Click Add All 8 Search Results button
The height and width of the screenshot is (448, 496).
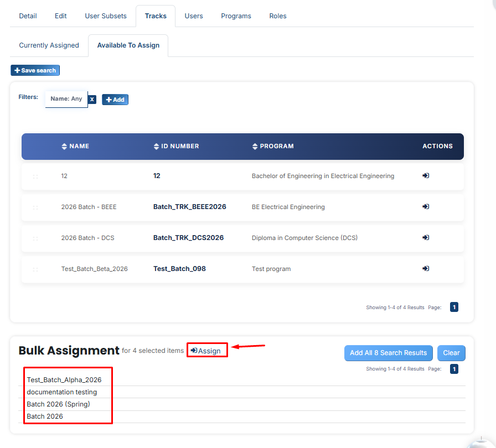(389, 353)
